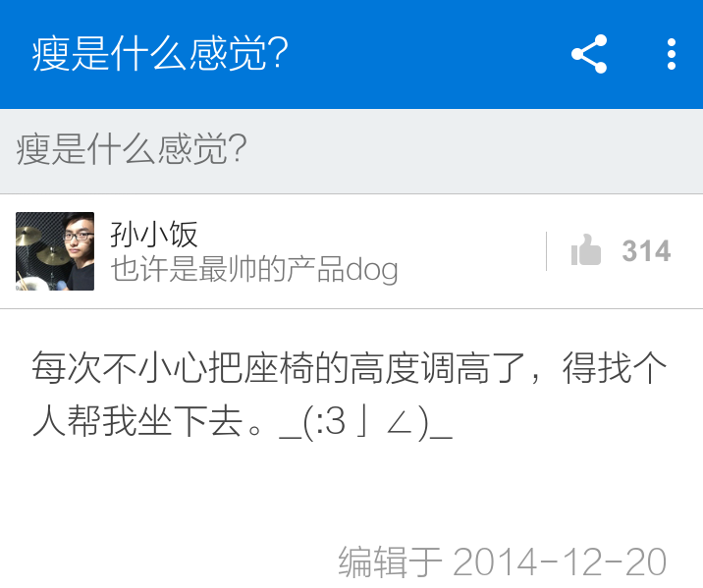Click the words 得找个 in the answer
This screenshot has height=588, width=703.
pyautogui.click(x=615, y=367)
